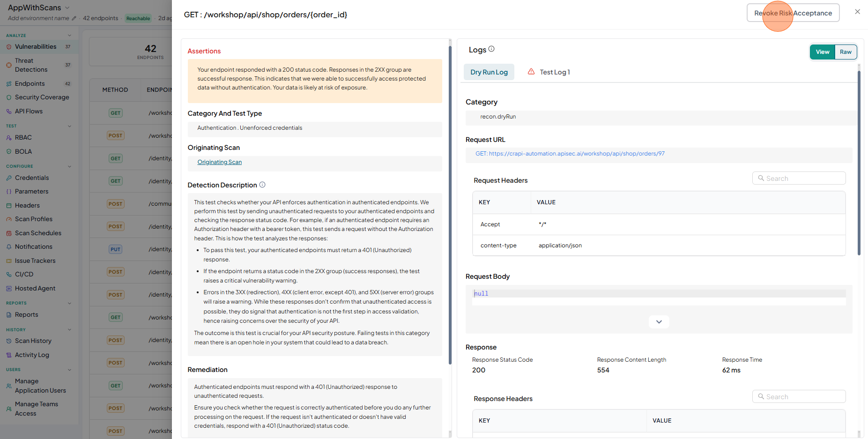Collapse the ANALYZE sidebar section

pyautogui.click(x=70, y=36)
